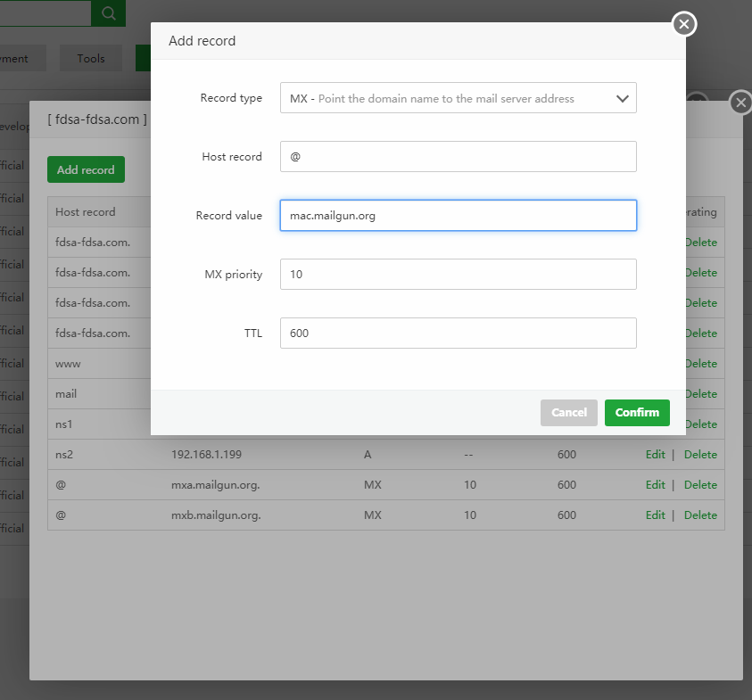Delete the mxb.mailgun.org MX record
Image resolution: width=752 pixels, height=700 pixels.
[x=700, y=515]
